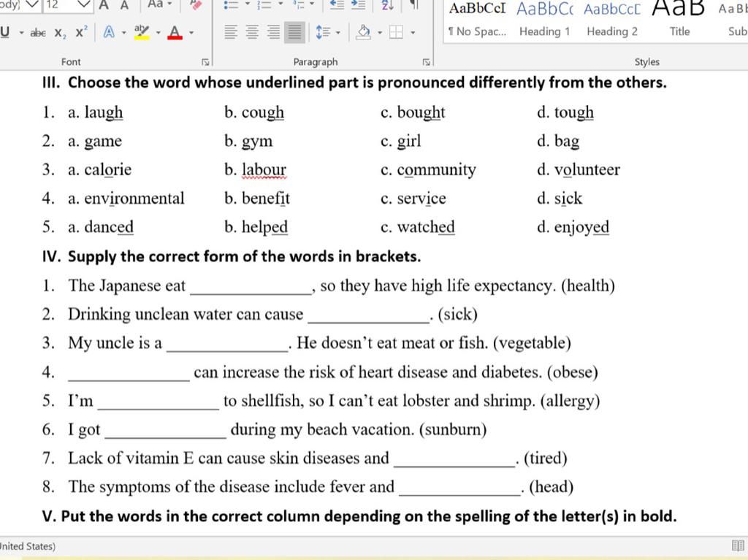Screen dimensions: 748x560
Task: Click heading 'V. Put the words'
Action: click(x=359, y=516)
